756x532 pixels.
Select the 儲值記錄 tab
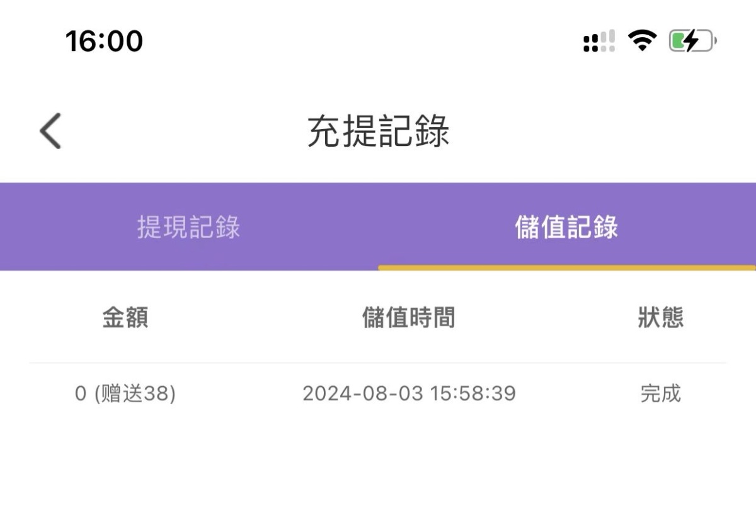tap(565, 229)
